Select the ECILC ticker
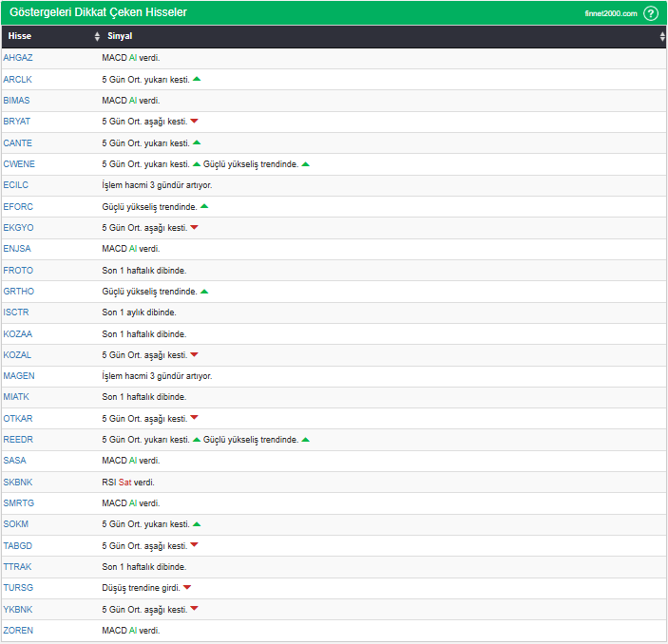668x644 pixels. [16, 185]
